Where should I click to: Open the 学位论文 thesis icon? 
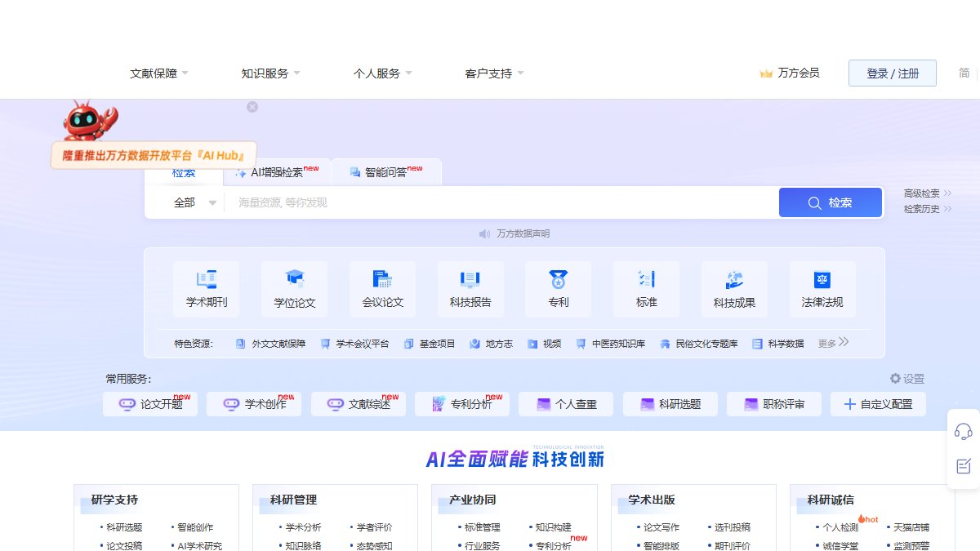pyautogui.click(x=295, y=279)
